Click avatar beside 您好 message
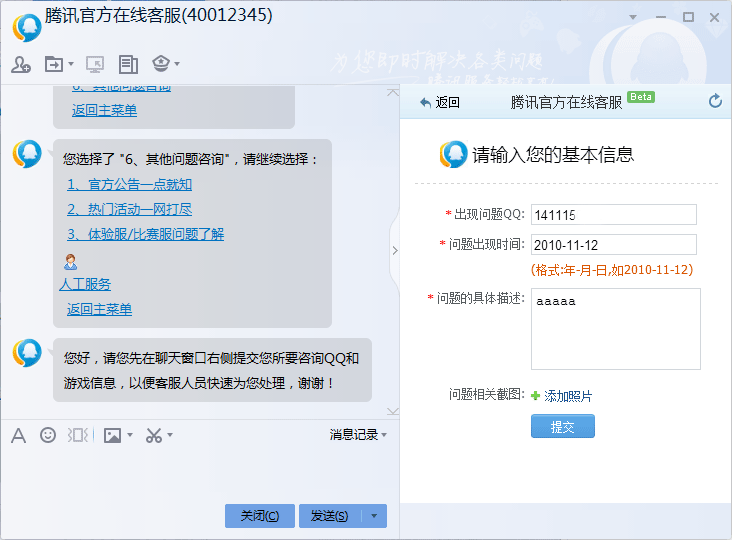The width and height of the screenshot is (732, 540). (27, 353)
